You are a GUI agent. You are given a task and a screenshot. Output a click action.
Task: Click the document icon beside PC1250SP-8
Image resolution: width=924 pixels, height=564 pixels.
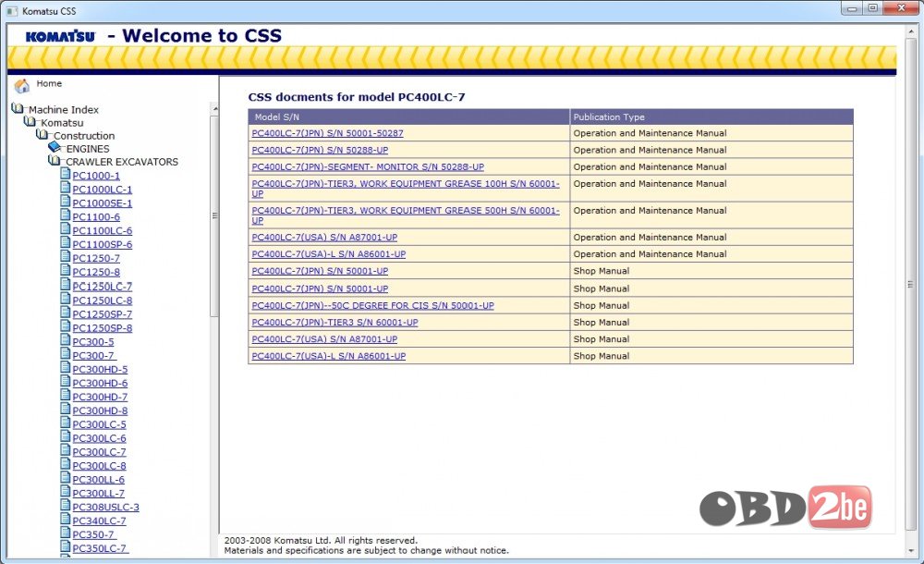66,326
